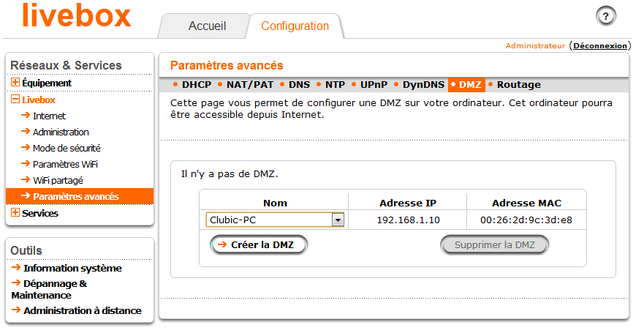Screen dimensions: 644x333
Task: Go to the NAT/PAT section
Action: click(x=249, y=85)
